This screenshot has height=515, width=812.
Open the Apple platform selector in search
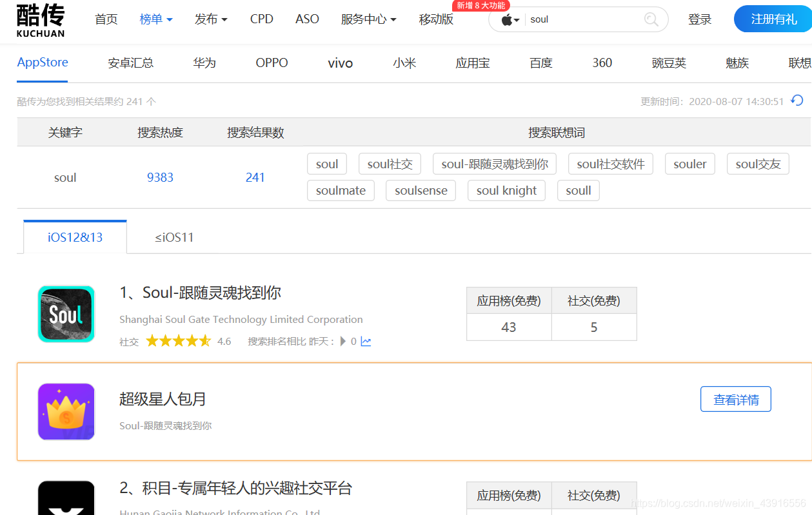pyautogui.click(x=510, y=20)
